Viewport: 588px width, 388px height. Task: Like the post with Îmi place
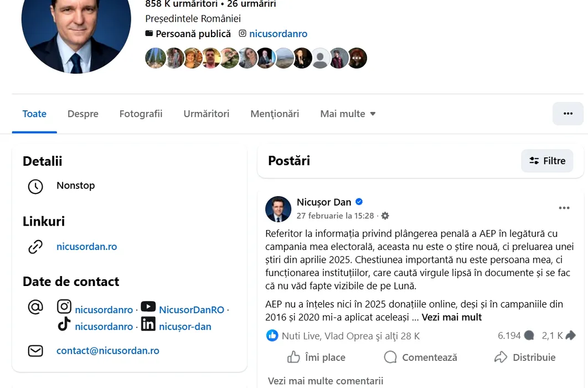[316, 357]
